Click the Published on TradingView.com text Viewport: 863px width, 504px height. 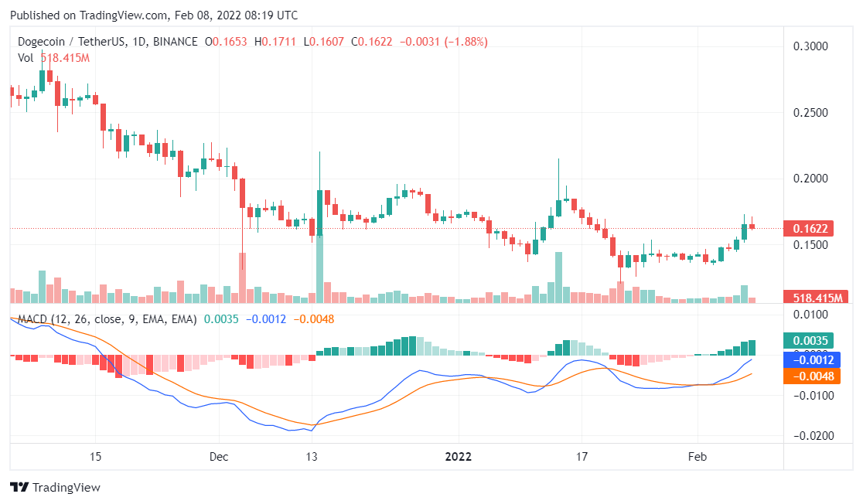click(88, 15)
